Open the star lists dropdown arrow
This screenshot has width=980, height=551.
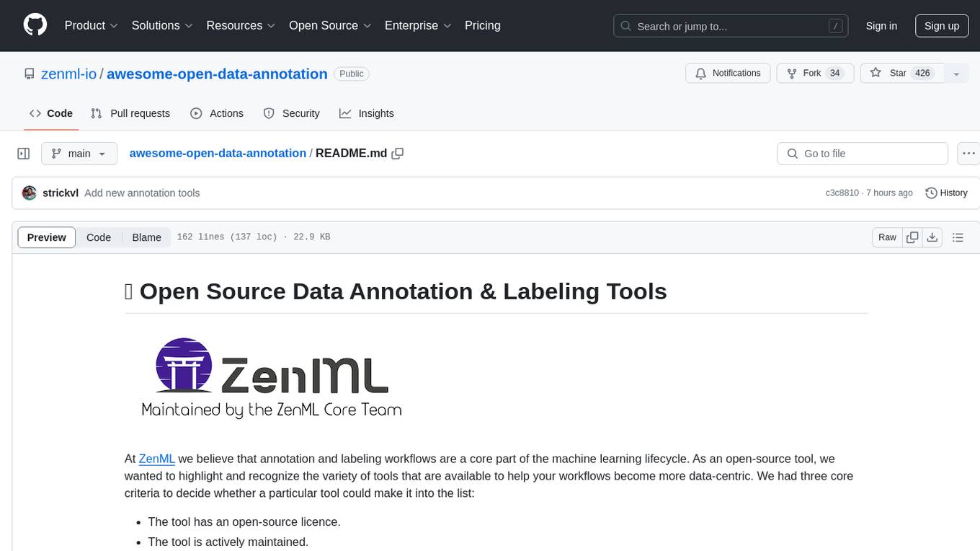pyautogui.click(x=956, y=74)
